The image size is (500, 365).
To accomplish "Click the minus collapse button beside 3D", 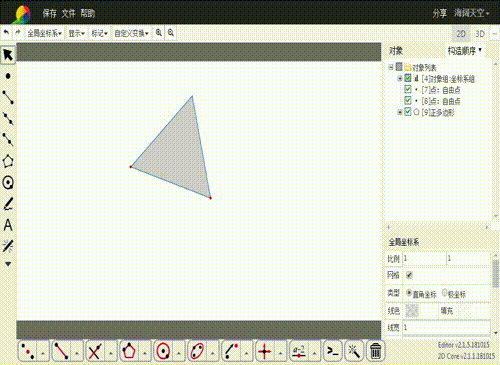I will pyautogui.click(x=495, y=34).
